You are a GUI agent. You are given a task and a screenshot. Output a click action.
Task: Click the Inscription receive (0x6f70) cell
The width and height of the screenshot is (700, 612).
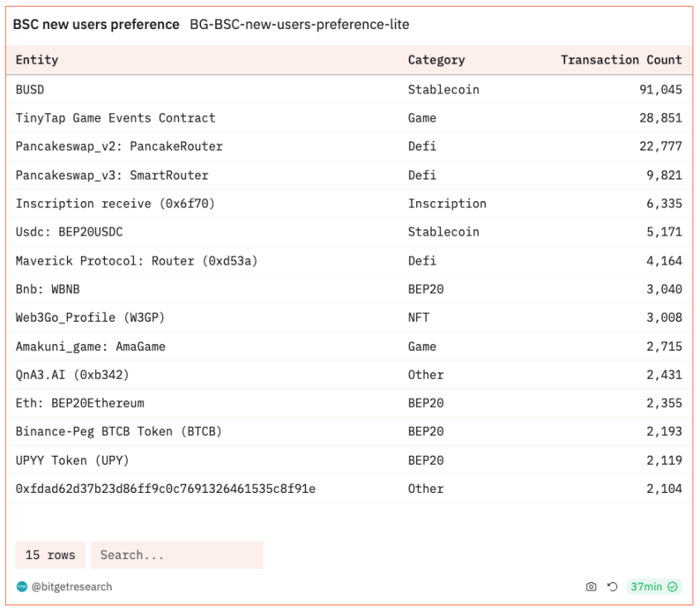tap(115, 203)
